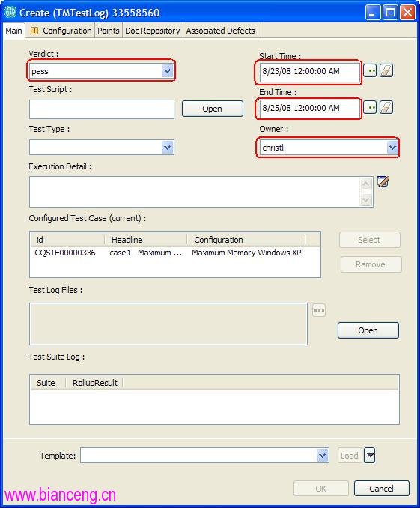Click the case1 - Maximum headline cell
Image resolution: width=420 pixels, height=508 pixels.
click(146, 253)
